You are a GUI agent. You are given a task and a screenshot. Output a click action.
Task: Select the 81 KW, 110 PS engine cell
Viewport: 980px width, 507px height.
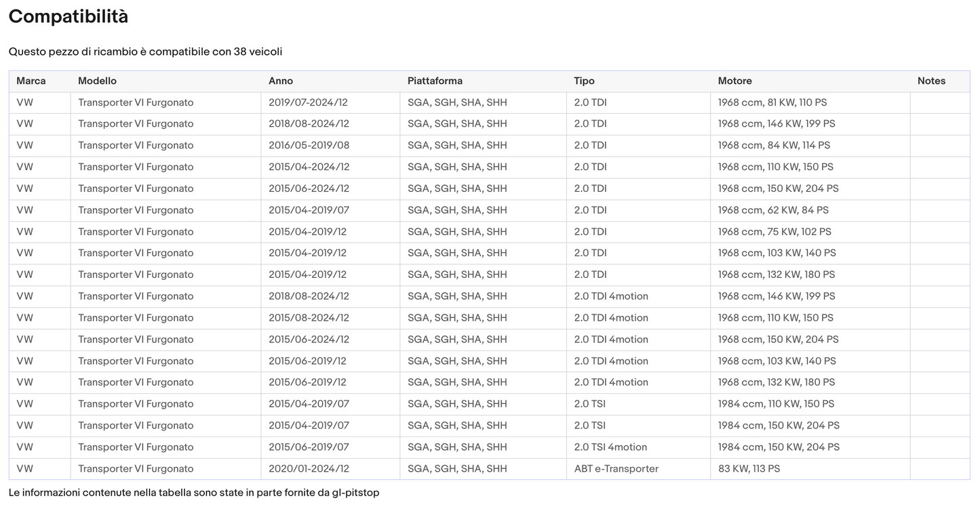tap(772, 102)
